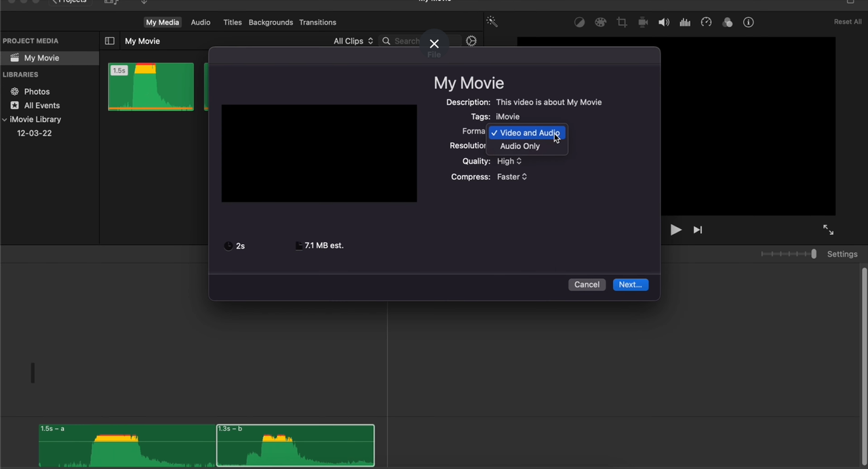Click the movie title My Movie
This screenshot has width=868, height=469.
tap(469, 83)
